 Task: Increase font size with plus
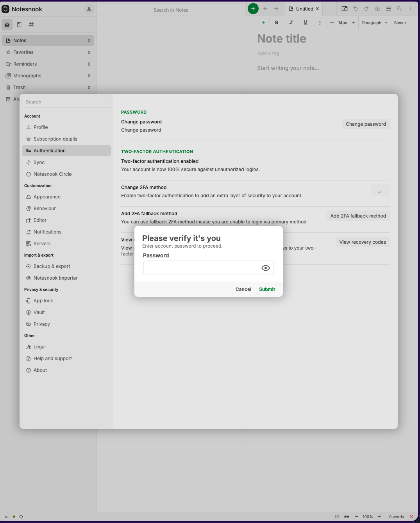(353, 23)
